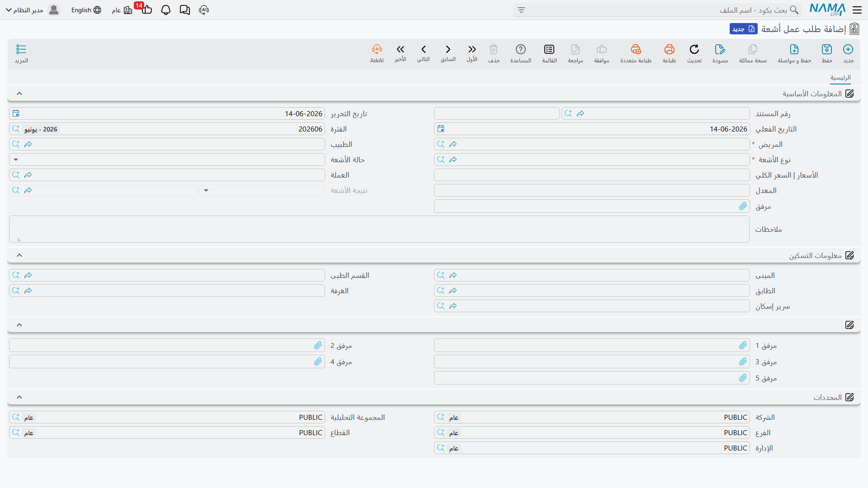Open the المساعدة (Help) icon

521,49
